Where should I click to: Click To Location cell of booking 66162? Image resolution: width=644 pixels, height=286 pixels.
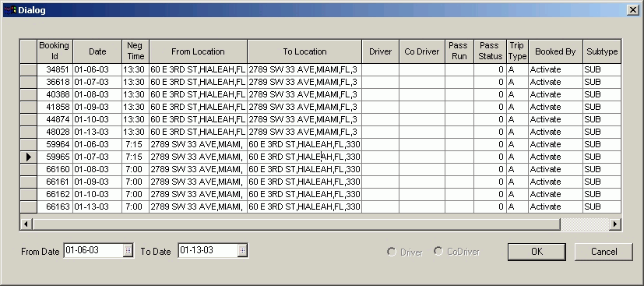pyautogui.click(x=304, y=194)
